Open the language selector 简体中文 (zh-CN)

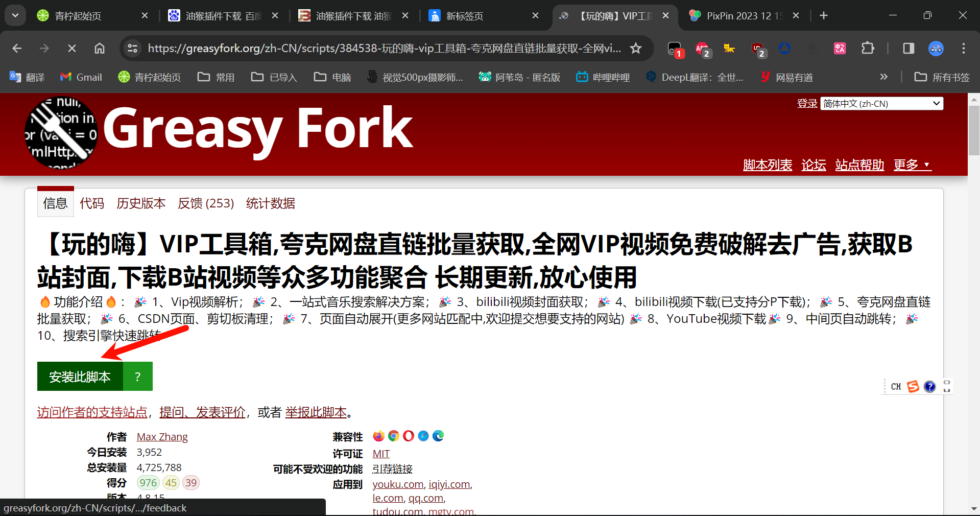click(x=882, y=104)
